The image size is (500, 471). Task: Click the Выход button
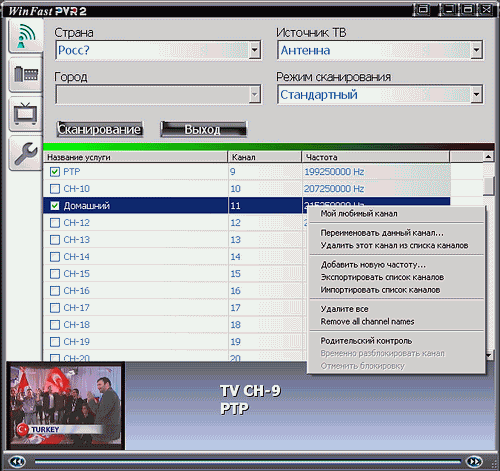[203, 129]
